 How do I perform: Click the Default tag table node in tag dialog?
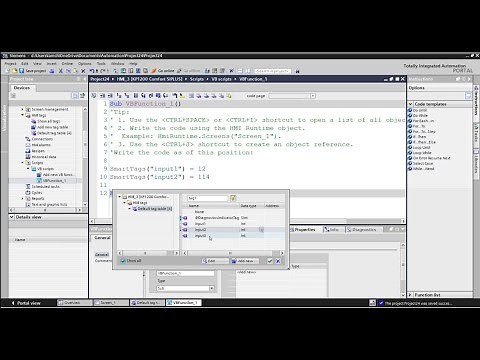point(152,209)
